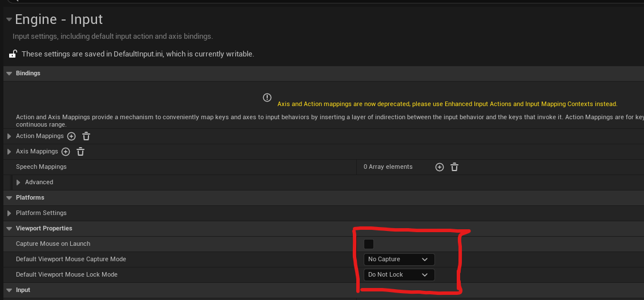Collapse the Engine - Input section heading
This screenshot has height=300, width=644.
coord(8,19)
